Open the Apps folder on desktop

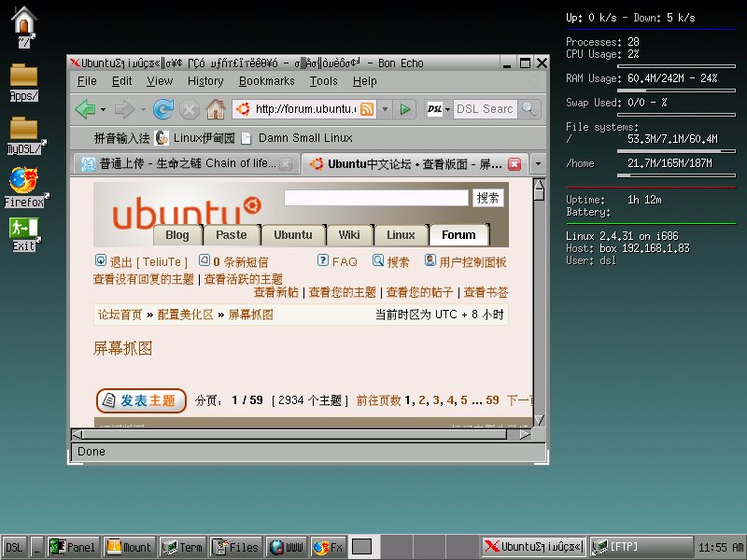point(24,83)
